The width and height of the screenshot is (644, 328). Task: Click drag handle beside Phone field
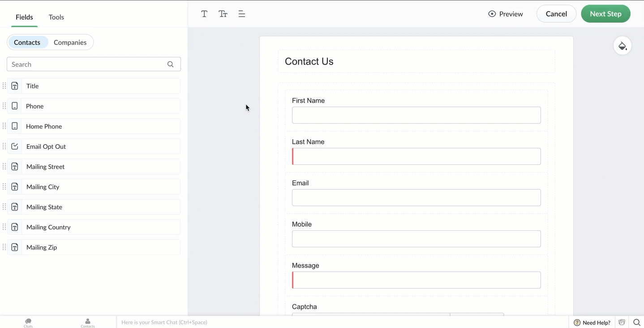(x=4, y=106)
